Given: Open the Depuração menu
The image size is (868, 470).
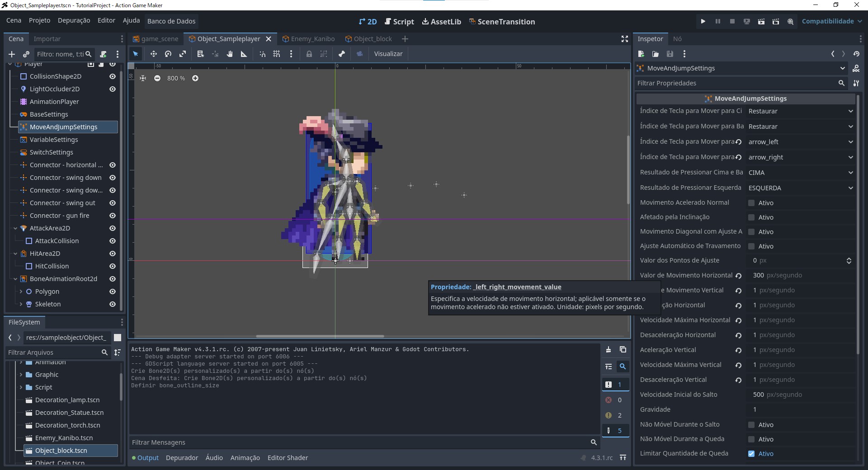Looking at the screenshot, I should (x=73, y=21).
